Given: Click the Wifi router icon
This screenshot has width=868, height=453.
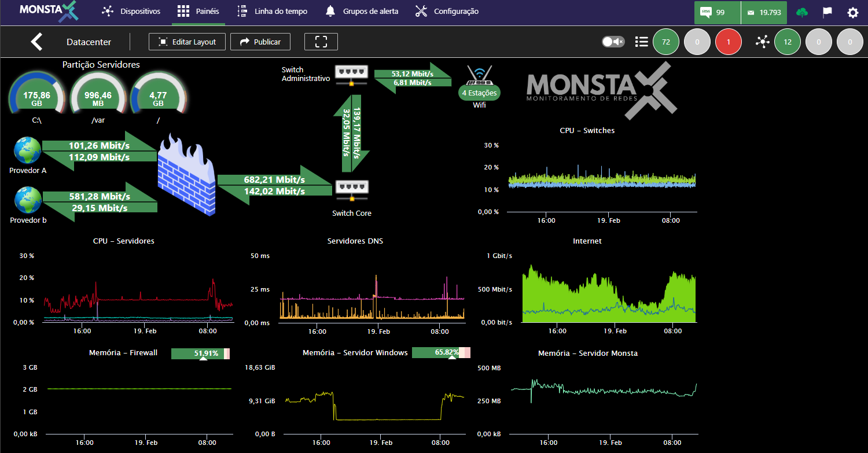Looking at the screenshot, I should tap(479, 76).
